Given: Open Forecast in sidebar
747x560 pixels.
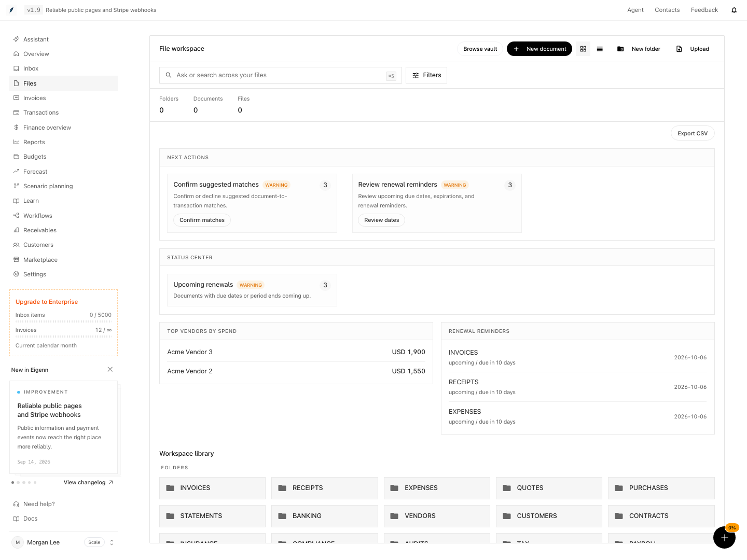Looking at the screenshot, I should [63, 172].
